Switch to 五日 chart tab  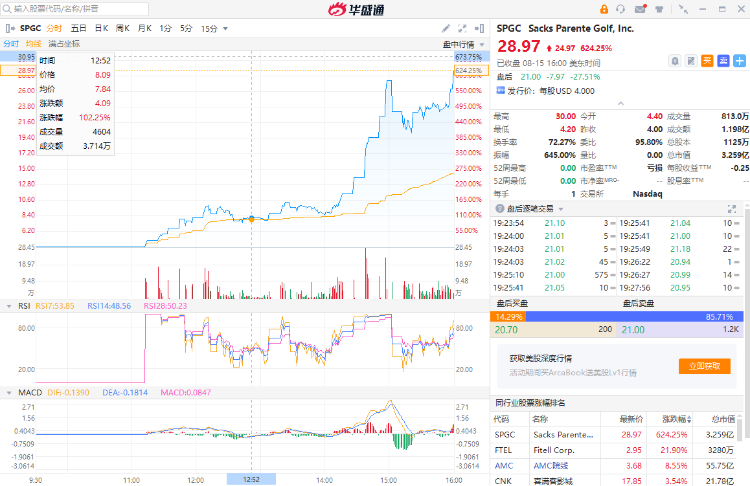click(x=78, y=29)
